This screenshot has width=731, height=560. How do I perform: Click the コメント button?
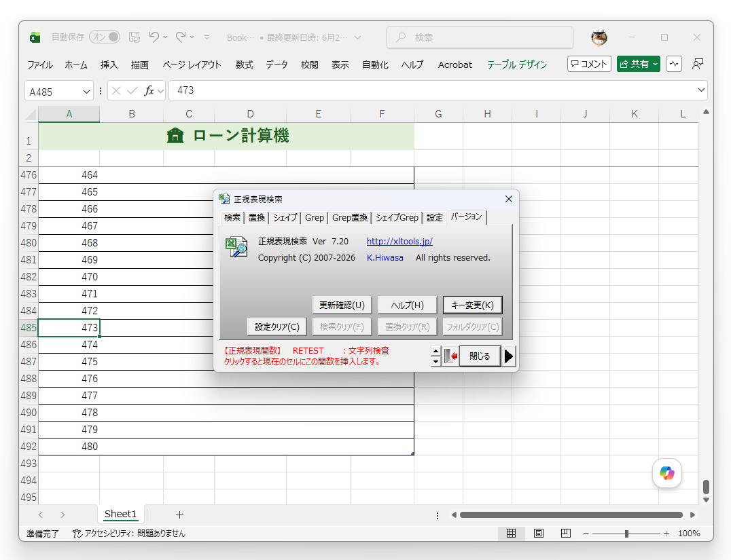(589, 64)
